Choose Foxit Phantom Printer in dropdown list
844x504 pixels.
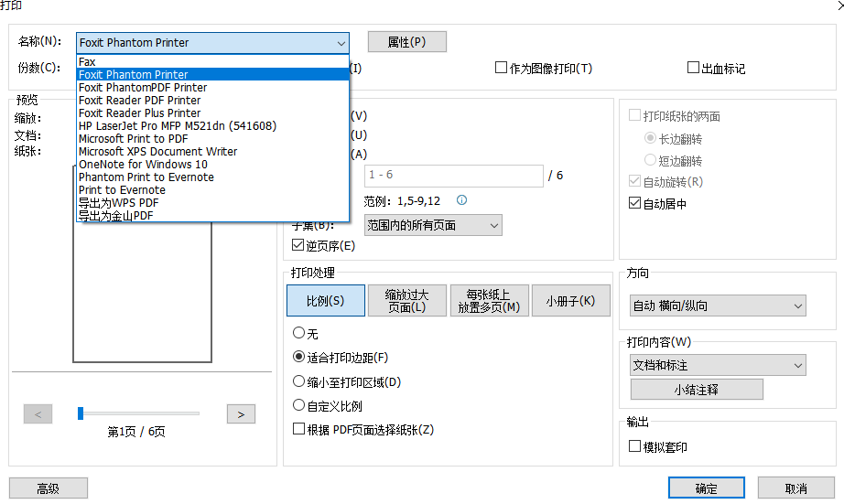pos(213,74)
